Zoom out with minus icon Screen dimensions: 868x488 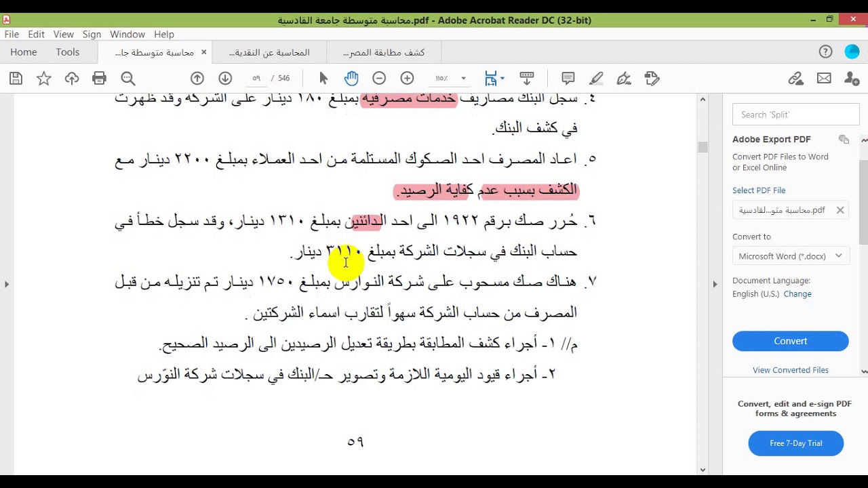click(x=379, y=79)
